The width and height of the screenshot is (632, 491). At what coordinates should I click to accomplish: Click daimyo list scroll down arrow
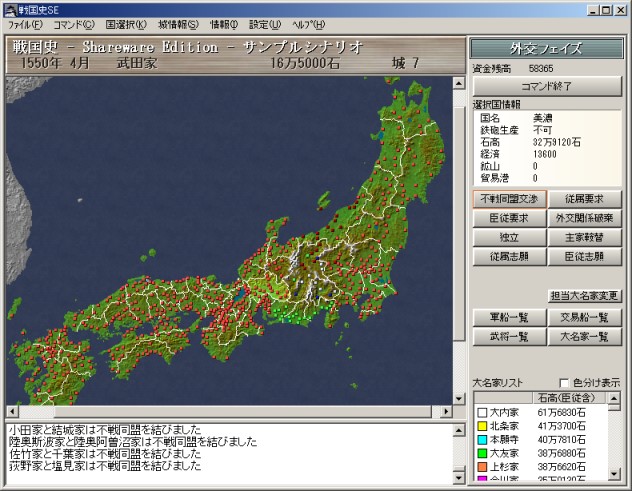click(x=614, y=474)
